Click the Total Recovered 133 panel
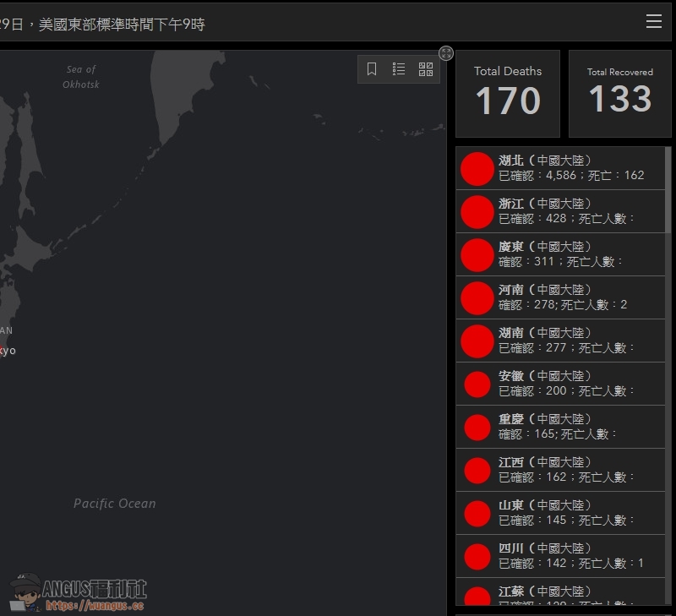Viewport: 676px width, 616px height. point(620,94)
